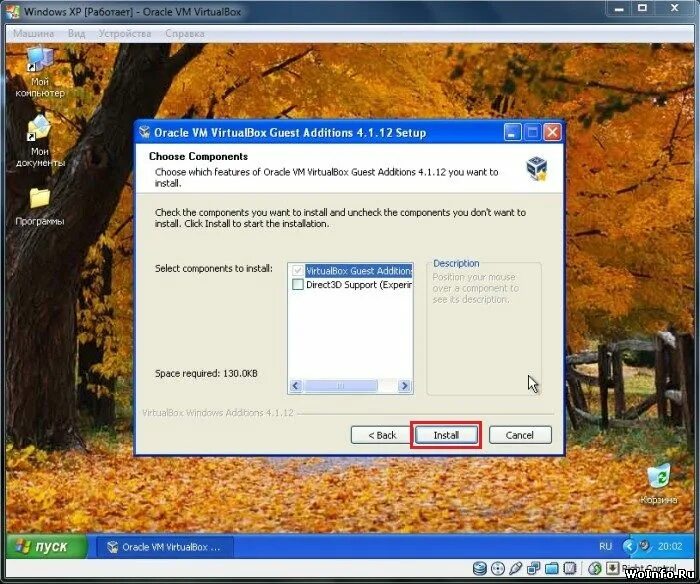Click the hard disk activity status icon
The height and width of the screenshot is (584, 700).
pyautogui.click(x=479, y=568)
